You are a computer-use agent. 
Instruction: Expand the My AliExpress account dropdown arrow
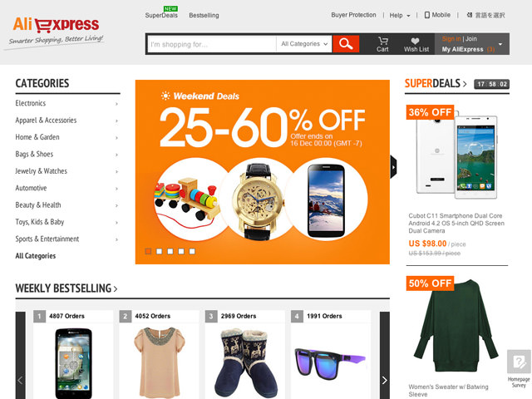(x=500, y=44)
